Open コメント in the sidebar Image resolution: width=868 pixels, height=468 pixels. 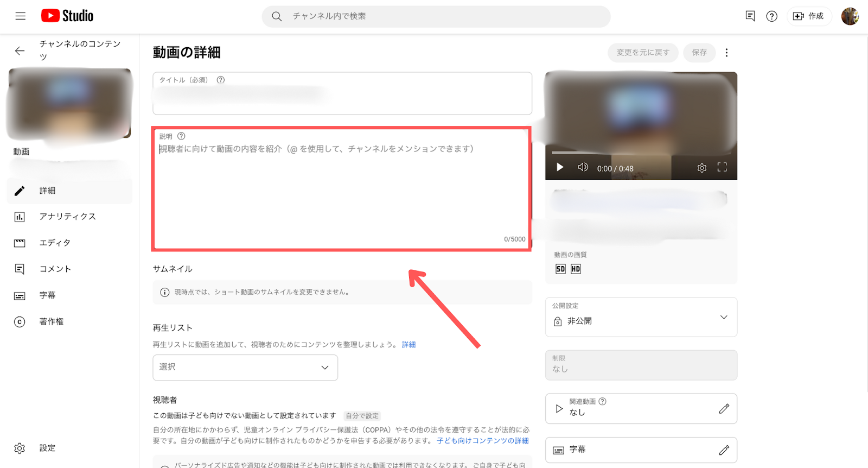coord(69,269)
